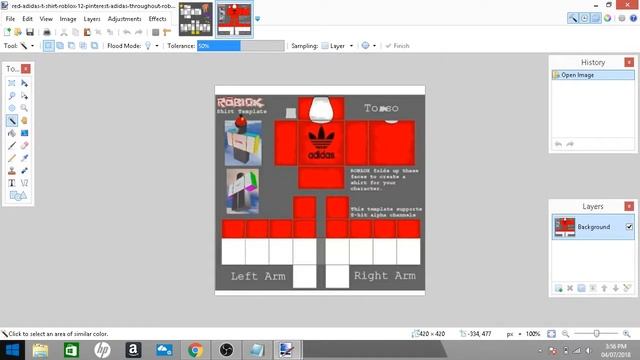
Task: Select the Zoom magnifier tool
Action: coord(24,108)
